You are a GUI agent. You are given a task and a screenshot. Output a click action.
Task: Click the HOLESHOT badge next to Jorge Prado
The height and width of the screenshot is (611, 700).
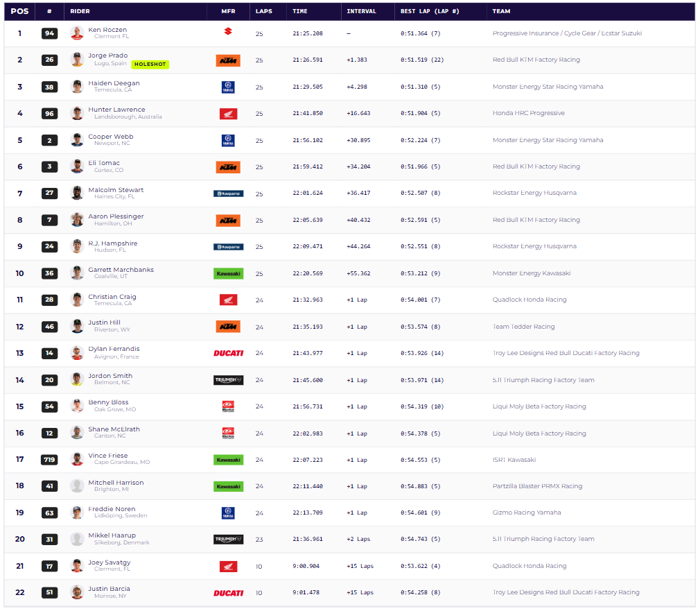[150, 64]
